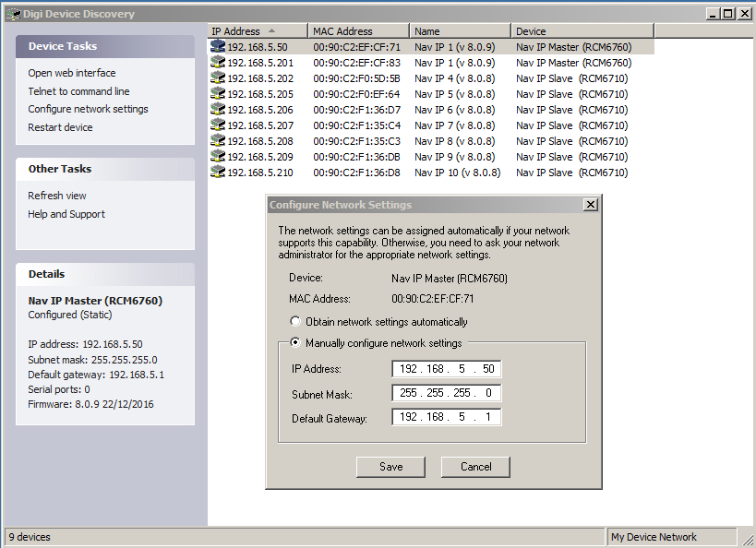756x548 pixels.
Task: Select MAC address 00:90:C2:EF:CF:83 cell
Action: tap(357, 63)
